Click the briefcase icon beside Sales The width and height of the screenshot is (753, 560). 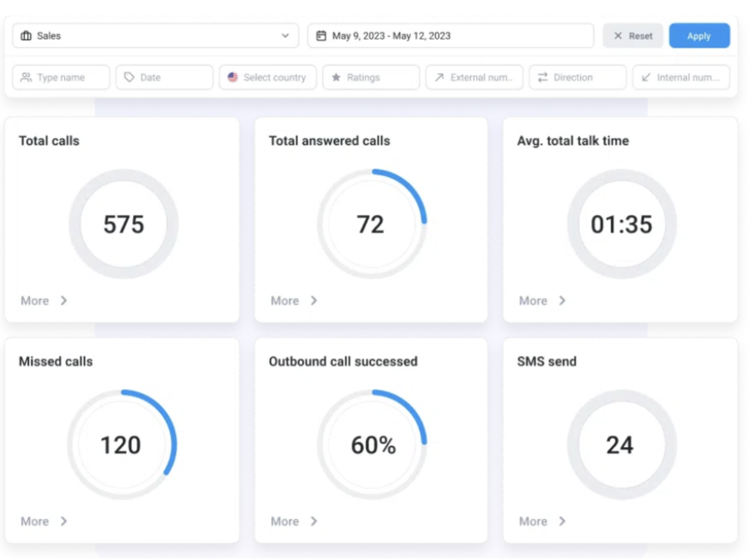tap(25, 36)
